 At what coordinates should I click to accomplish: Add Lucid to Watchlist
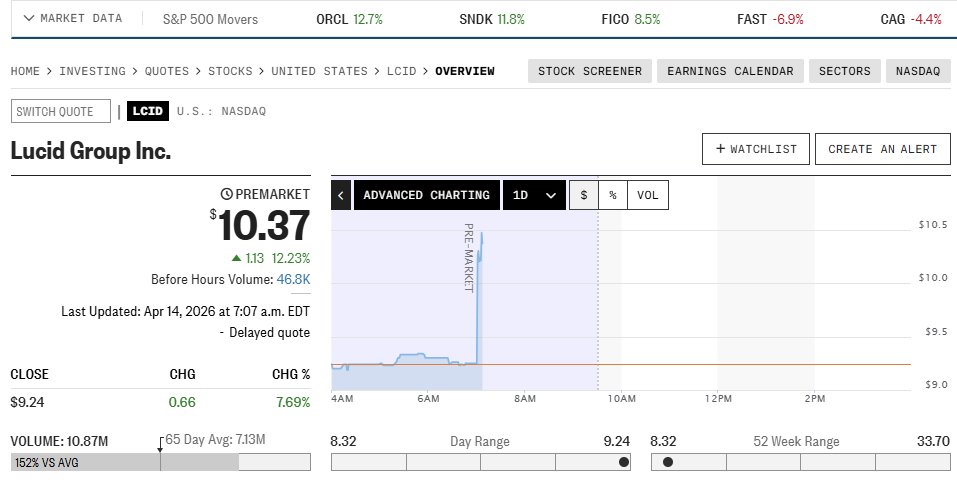click(x=756, y=149)
